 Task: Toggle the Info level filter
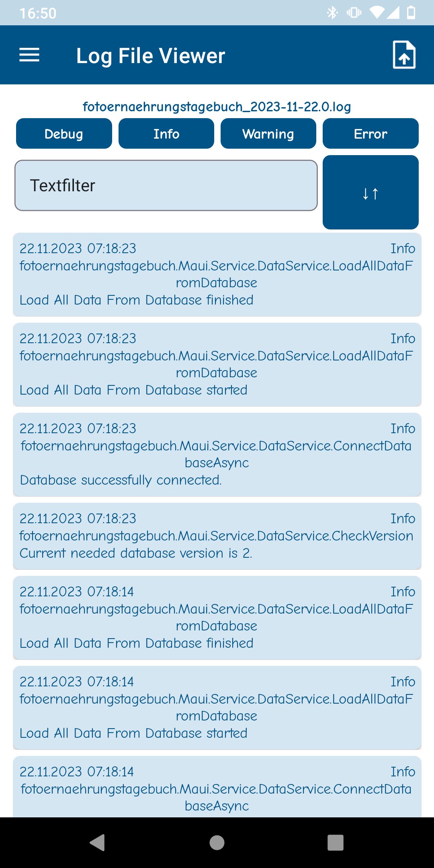166,134
